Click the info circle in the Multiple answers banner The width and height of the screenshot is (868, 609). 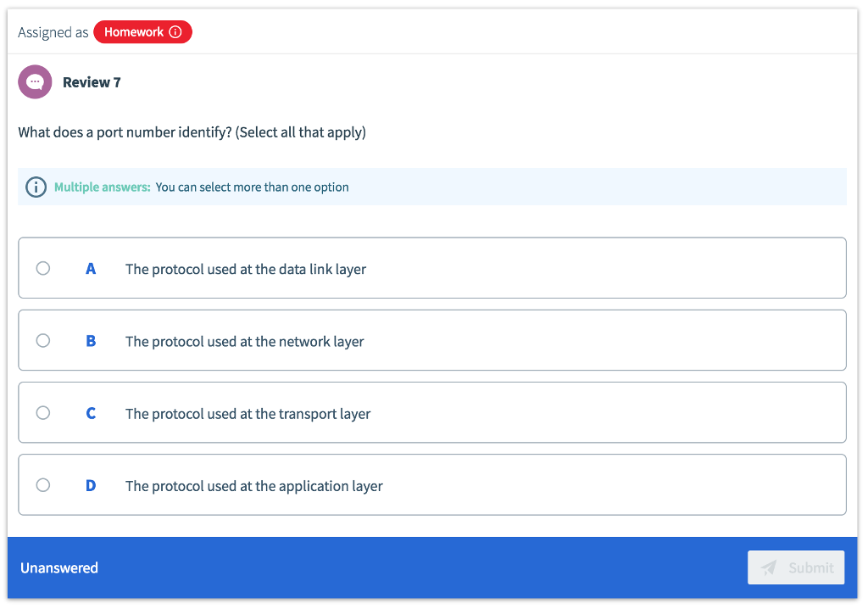pos(36,187)
